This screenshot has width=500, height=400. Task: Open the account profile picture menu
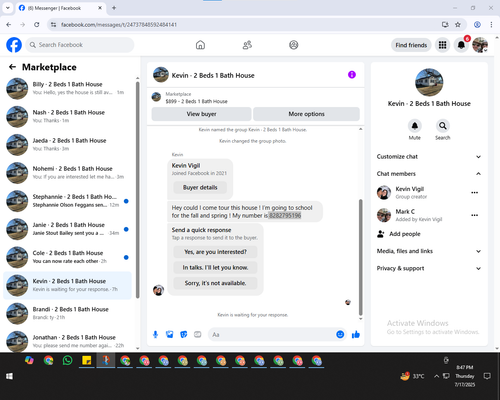480,45
